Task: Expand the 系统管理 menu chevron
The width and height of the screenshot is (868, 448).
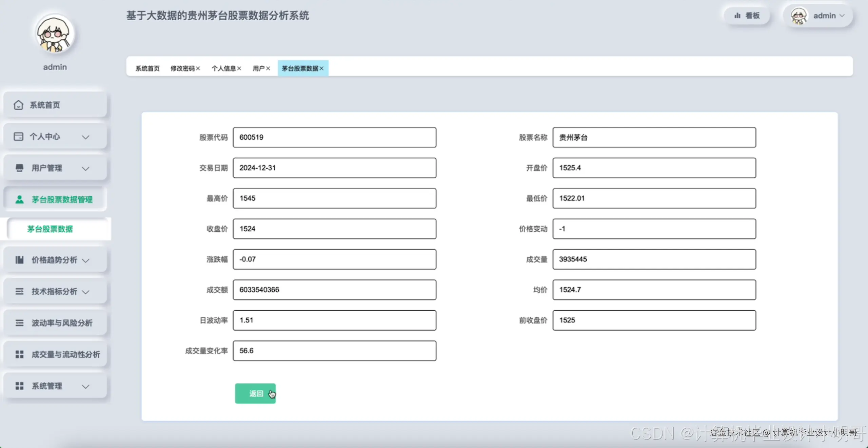Action: click(85, 386)
